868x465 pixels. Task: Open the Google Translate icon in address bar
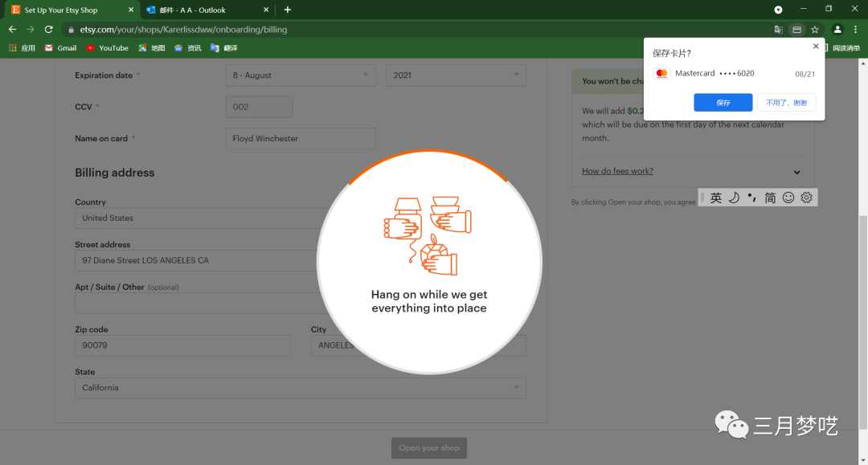(x=778, y=30)
